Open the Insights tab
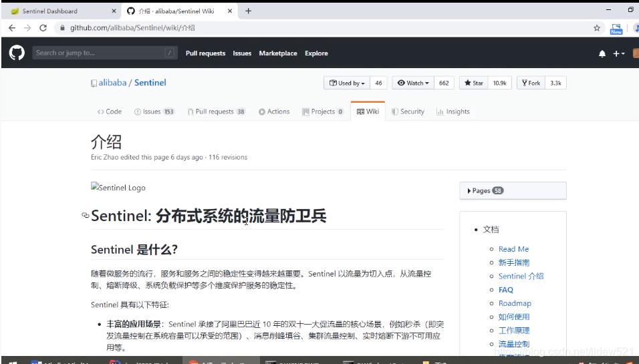The image size is (639, 364). click(453, 112)
